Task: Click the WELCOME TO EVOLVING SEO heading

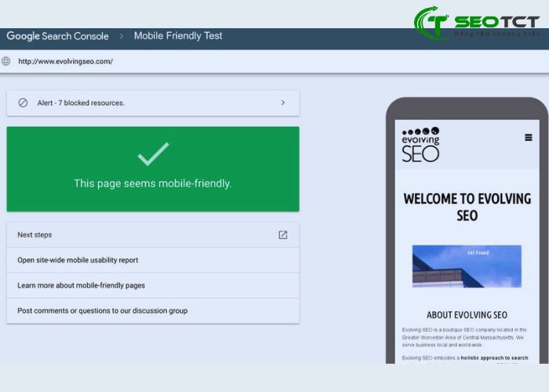Action: click(x=467, y=207)
